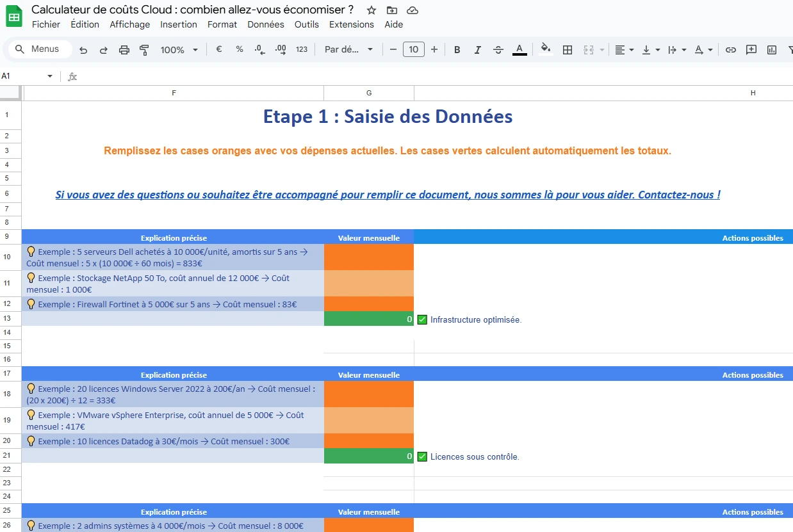Print the spreadsheet with printer icon

[124, 50]
